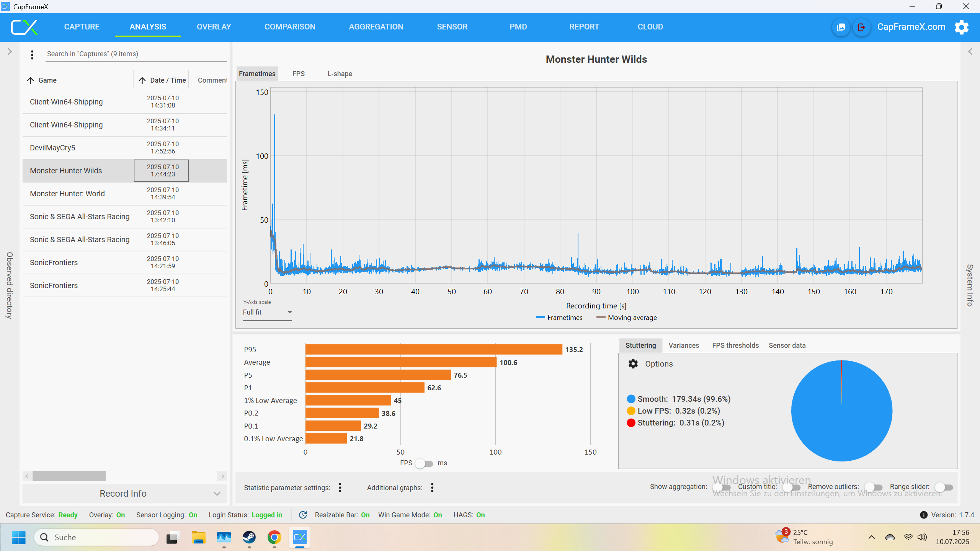Image resolution: width=980 pixels, height=551 pixels.
Task: Open three-dot menu beside captures search
Action: click(32, 55)
